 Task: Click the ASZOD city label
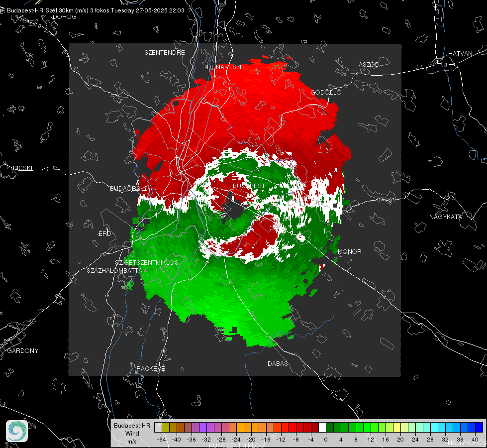point(369,64)
